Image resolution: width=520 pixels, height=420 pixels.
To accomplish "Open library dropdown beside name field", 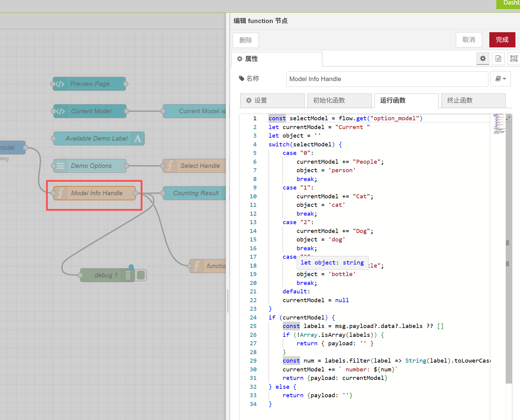I will pyautogui.click(x=501, y=79).
